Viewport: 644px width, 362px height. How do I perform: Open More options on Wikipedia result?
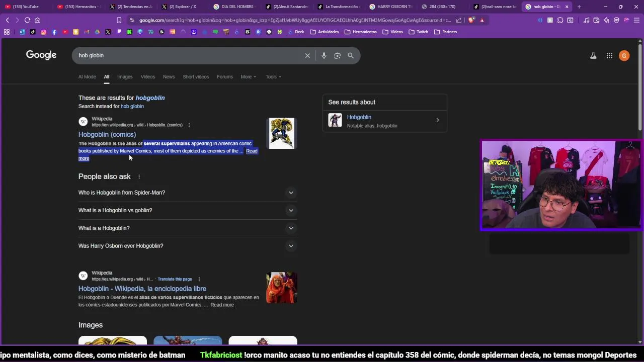coord(189,125)
